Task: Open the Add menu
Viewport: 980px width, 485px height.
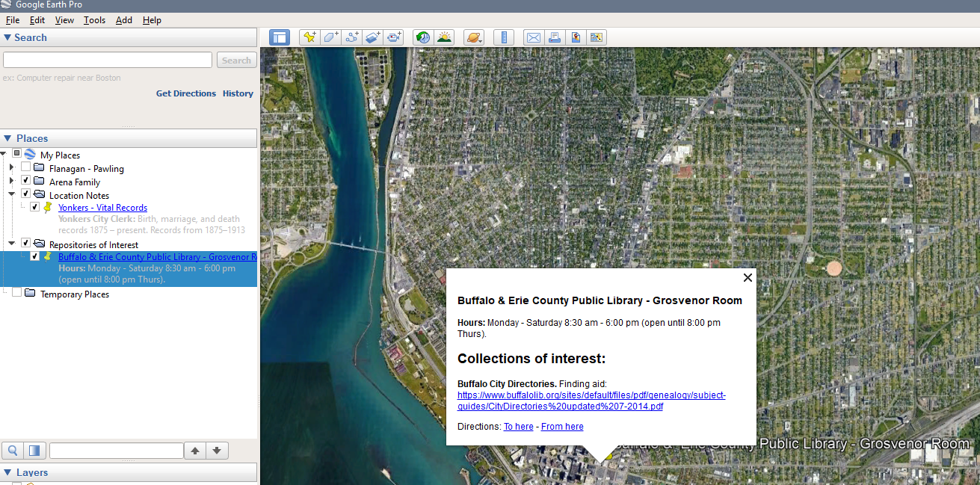Action: point(124,20)
